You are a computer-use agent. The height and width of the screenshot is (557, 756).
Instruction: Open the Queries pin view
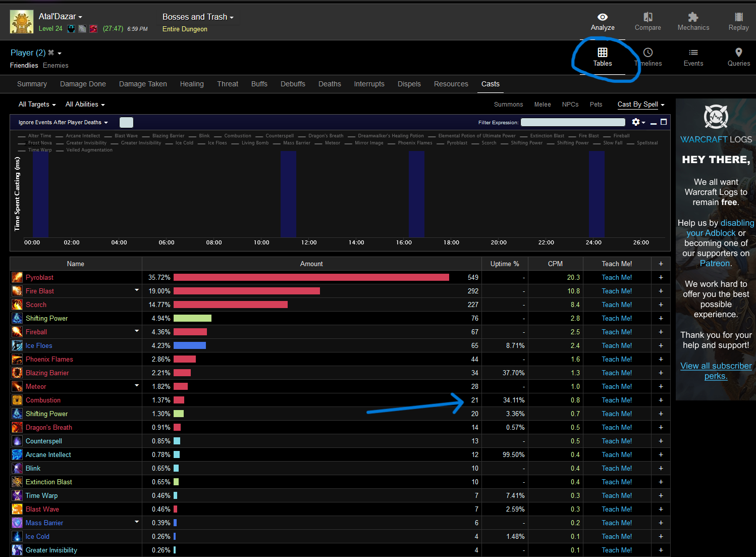tap(739, 57)
